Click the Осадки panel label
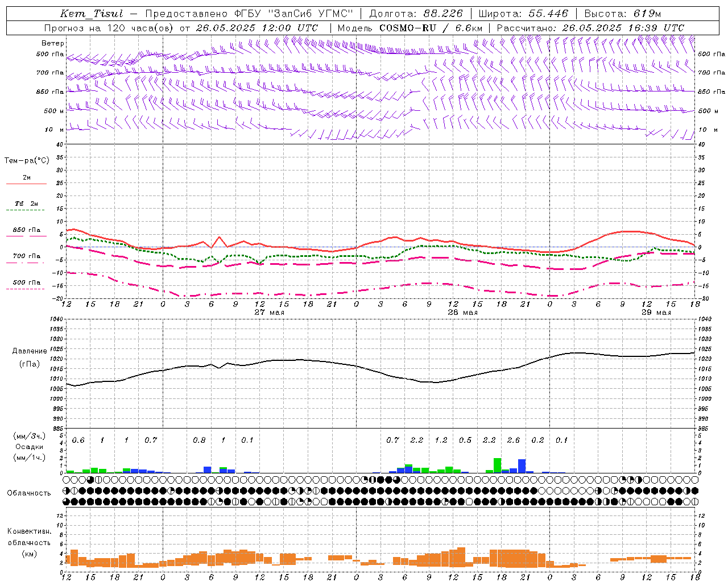 pos(29,447)
